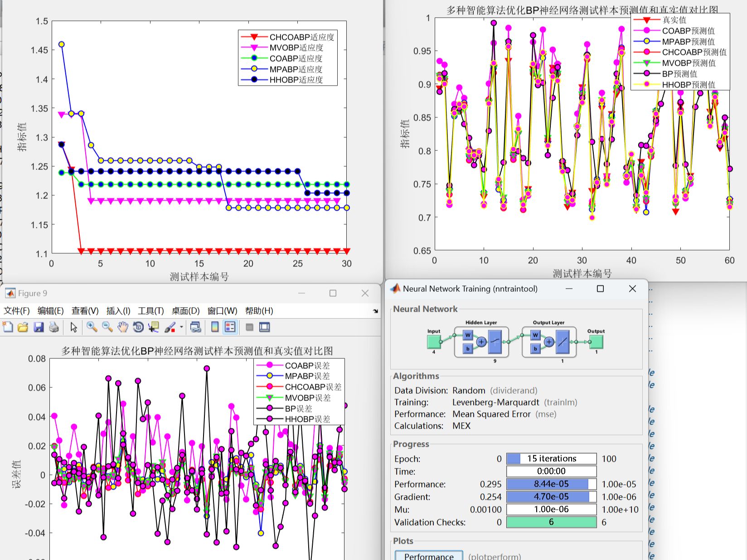The width and height of the screenshot is (747, 560).
Task: Click the Levenberg-Marquardt training text
Action: click(x=496, y=402)
